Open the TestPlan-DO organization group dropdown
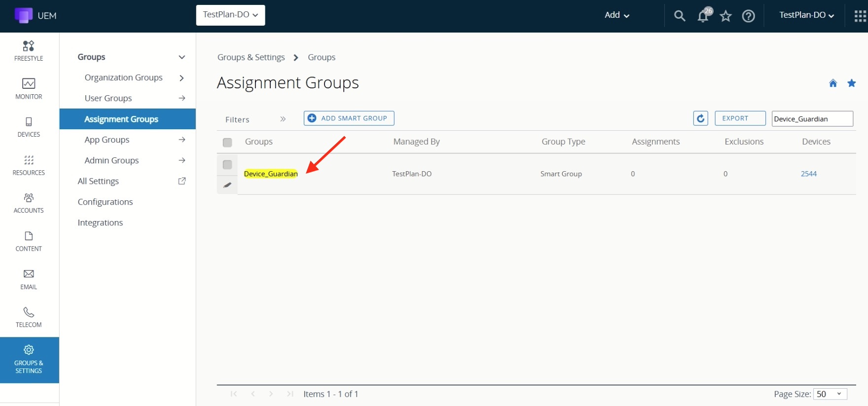 pyautogui.click(x=230, y=15)
